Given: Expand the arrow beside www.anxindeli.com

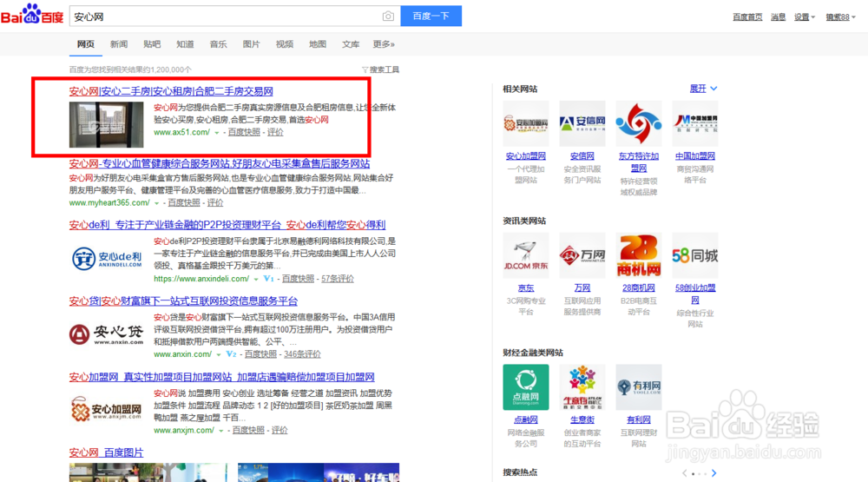Looking at the screenshot, I should [256, 280].
